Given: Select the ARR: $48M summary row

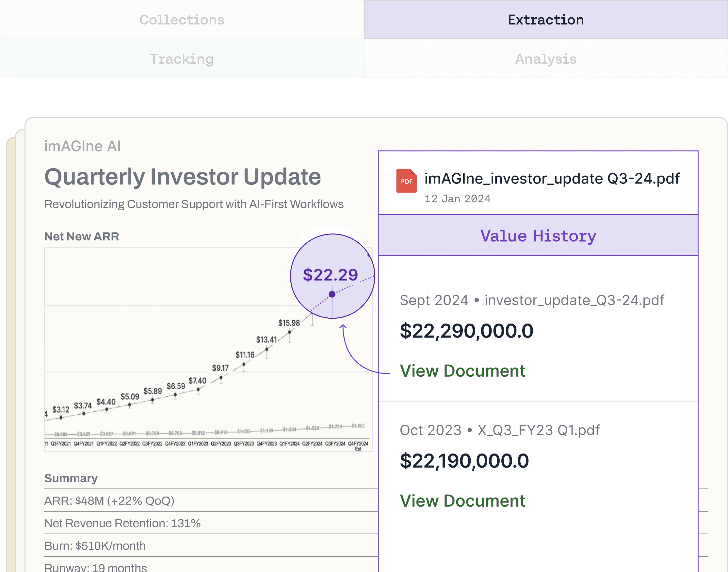Looking at the screenshot, I should (109, 501).
